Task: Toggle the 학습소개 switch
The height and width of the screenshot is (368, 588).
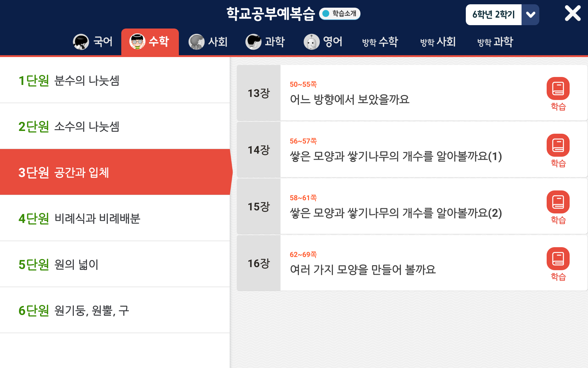Action: (x=339, y=14)
